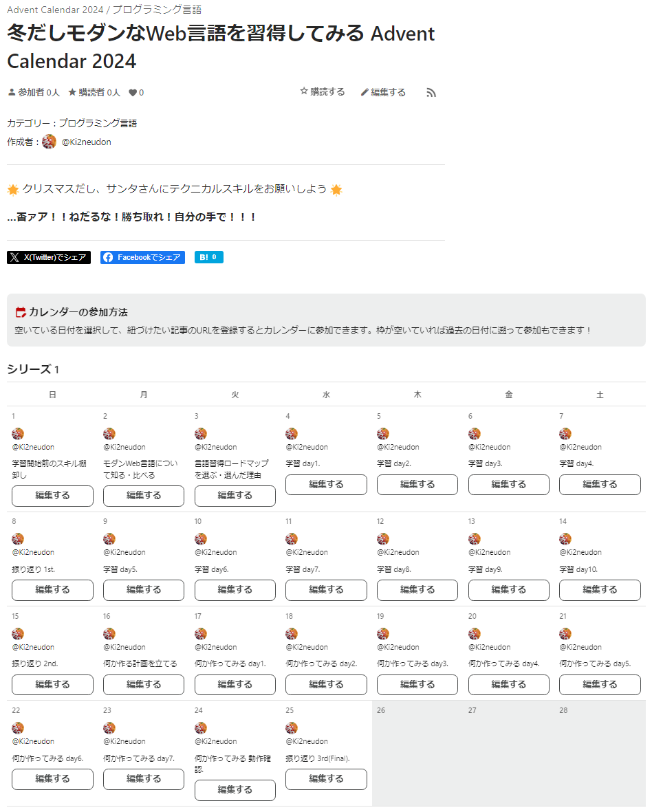Open プログラミング言語 breadcrumb category link

pos(157,10)
